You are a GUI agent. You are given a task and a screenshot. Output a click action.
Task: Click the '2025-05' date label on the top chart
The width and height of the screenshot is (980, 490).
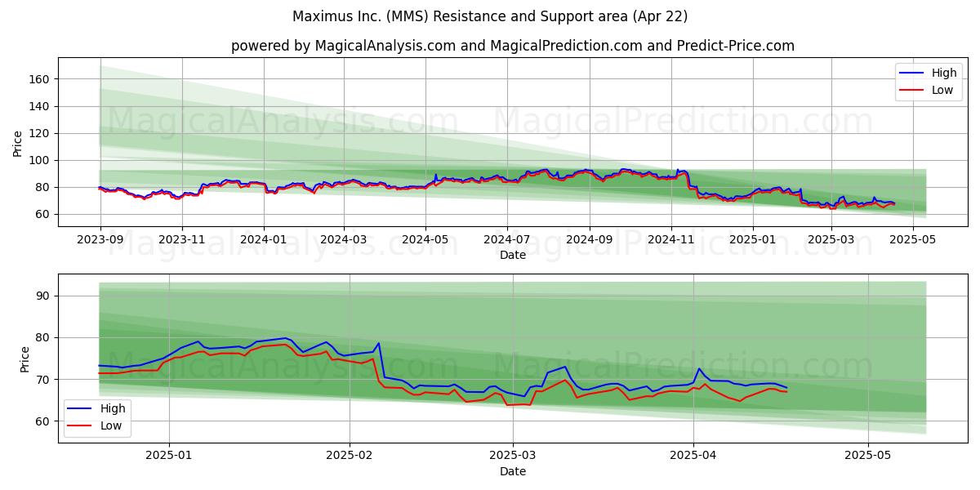(x=912, y=240)
